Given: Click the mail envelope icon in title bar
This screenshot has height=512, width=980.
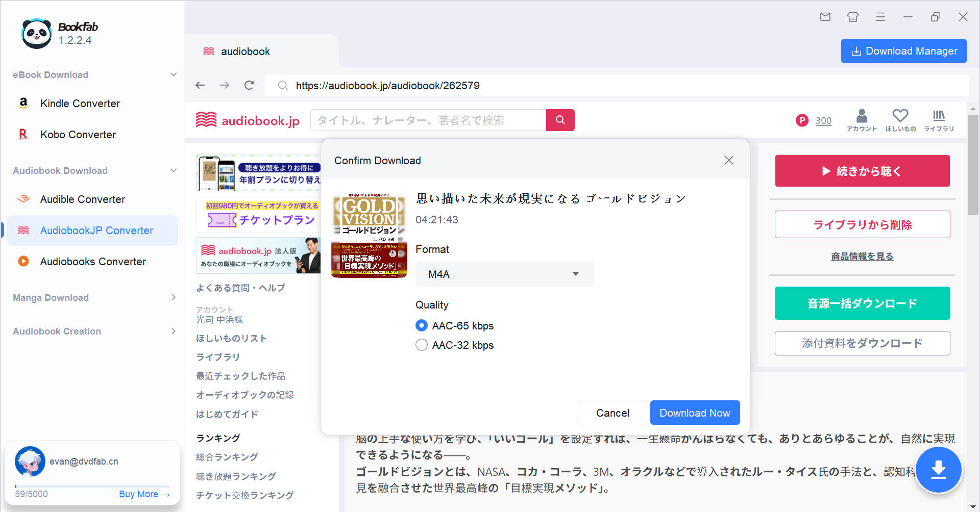Looking at the screenshot, I should (825, 17).
